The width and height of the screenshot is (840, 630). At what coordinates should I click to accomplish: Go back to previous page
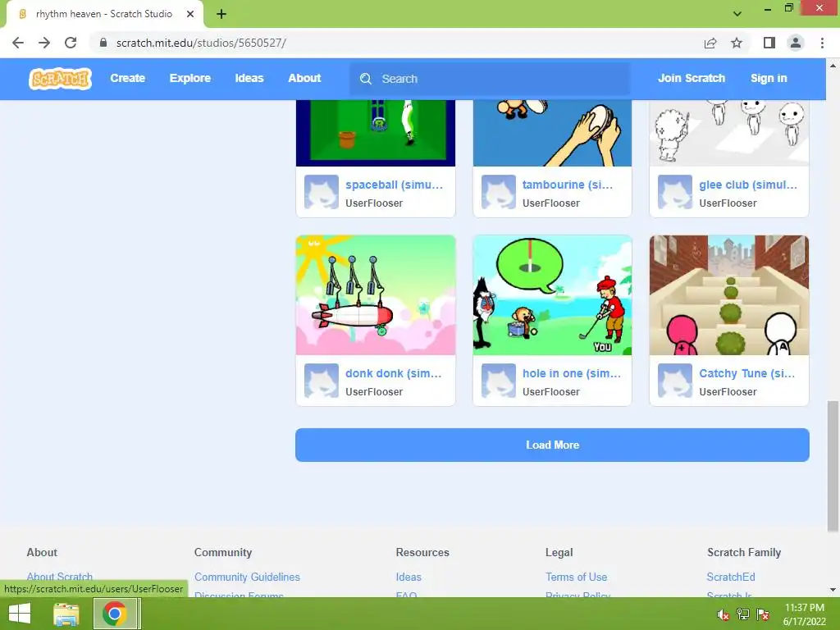[18, 43]
